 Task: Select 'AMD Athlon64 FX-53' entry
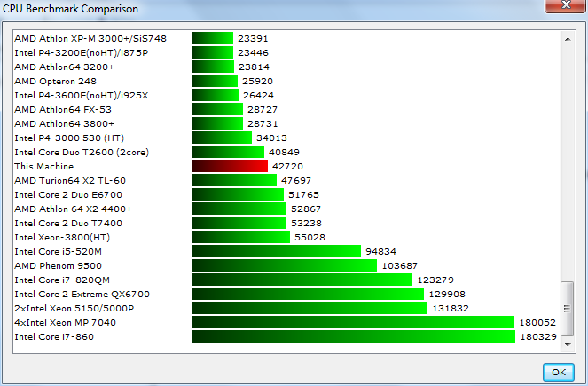click(x=63, y=109)
